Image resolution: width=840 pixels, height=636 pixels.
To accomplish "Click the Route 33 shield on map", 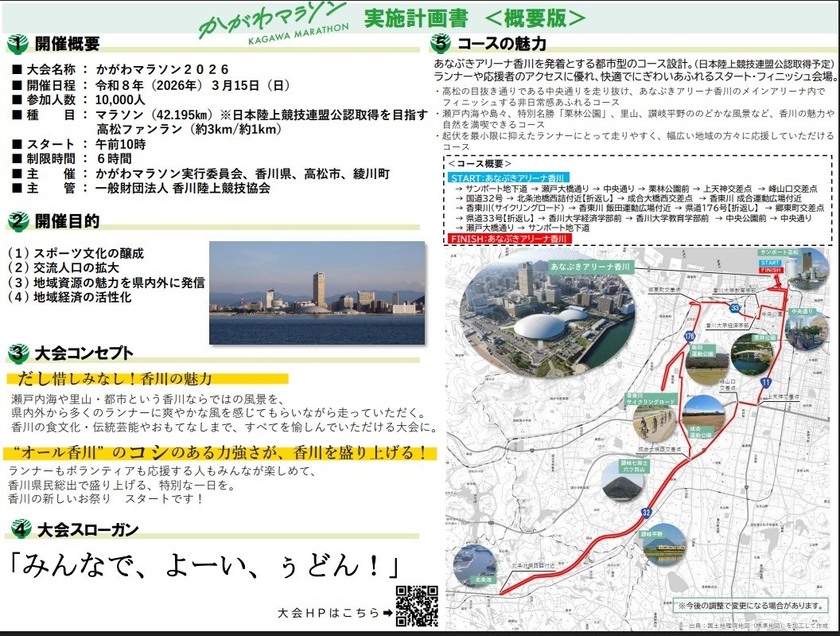I will (x=736, y=308).
